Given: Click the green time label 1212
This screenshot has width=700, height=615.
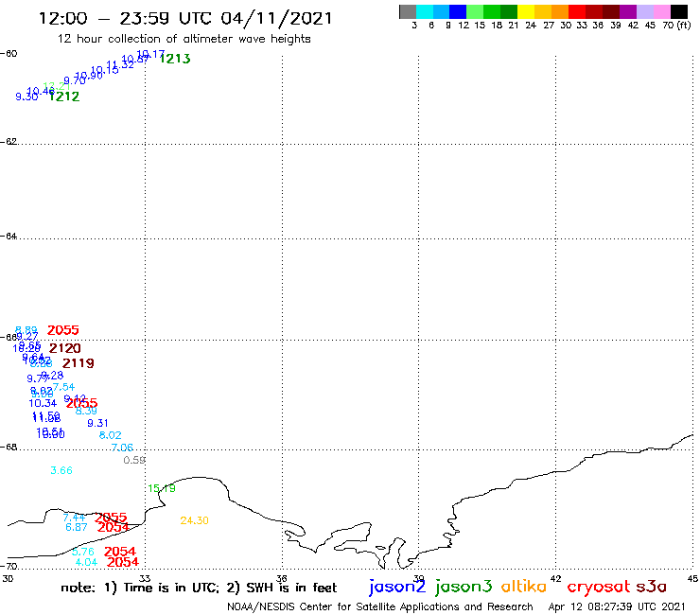Looking at the screenshot, I should point(64,97).
